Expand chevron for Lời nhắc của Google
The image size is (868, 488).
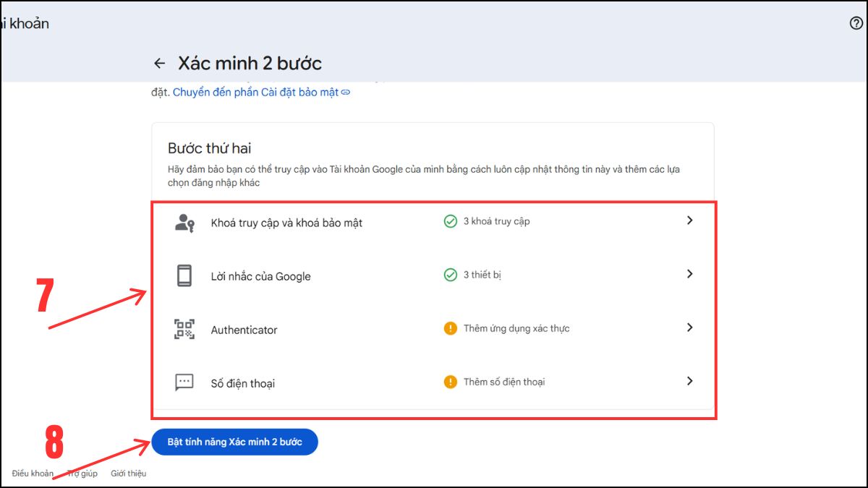point(689,274)
